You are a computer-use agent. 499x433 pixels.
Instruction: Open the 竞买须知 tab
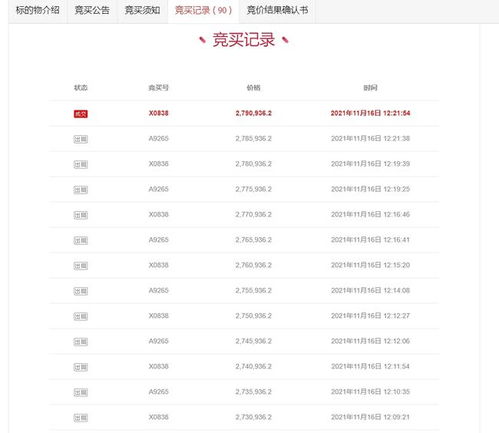coord(142,11)
